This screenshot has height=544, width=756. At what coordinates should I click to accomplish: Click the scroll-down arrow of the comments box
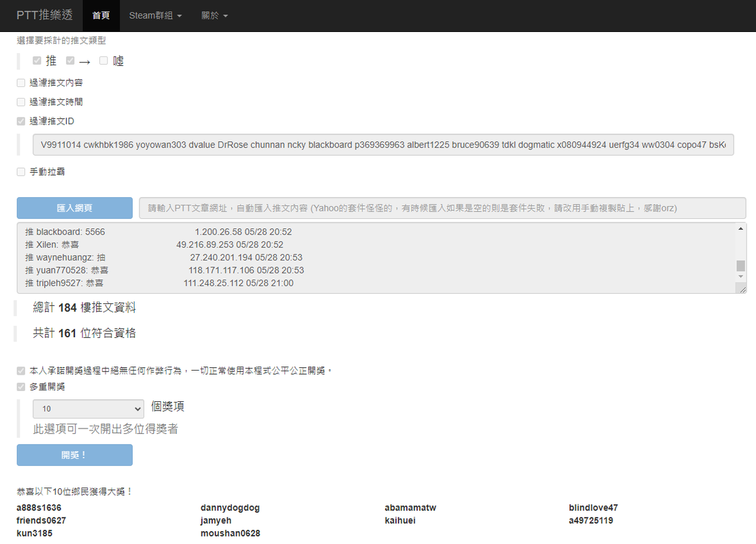740,277
